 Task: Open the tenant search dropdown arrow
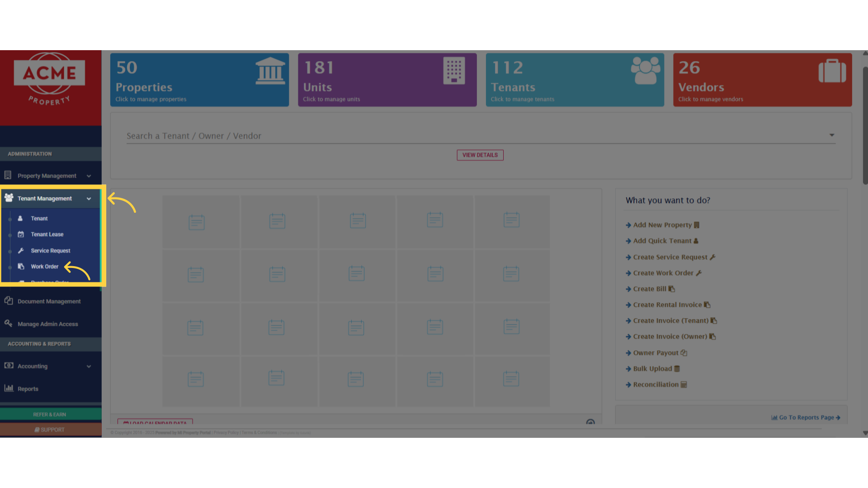tap(831, 135)
